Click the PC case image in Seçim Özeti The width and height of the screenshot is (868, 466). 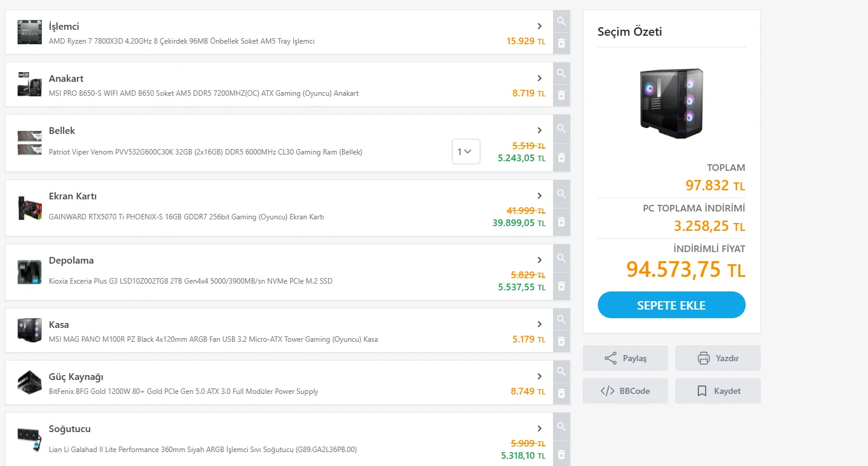[x=671, y=104]
